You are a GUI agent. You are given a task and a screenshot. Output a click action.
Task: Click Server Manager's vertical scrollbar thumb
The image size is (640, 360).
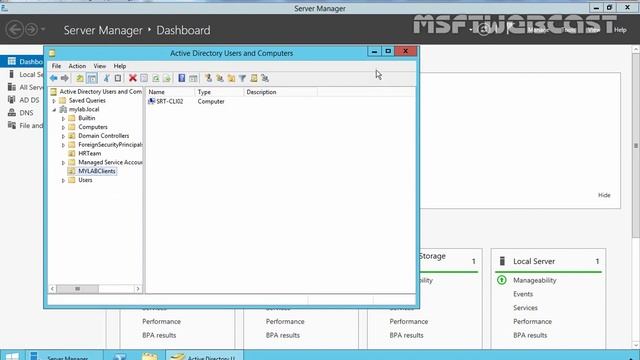click(x=636, y=145)
